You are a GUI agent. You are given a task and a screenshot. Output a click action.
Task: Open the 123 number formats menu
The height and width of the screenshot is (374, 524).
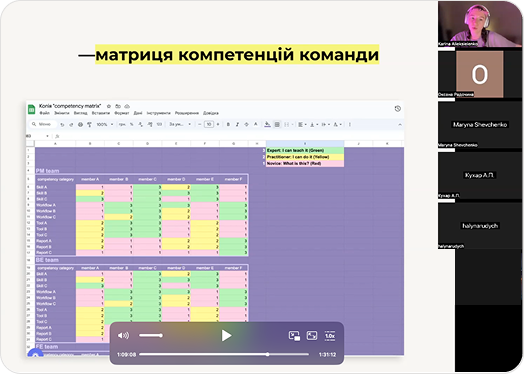159,124
